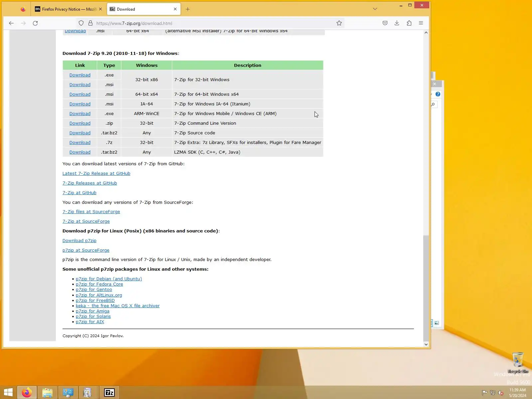
Task: Open the Recycle Bin desktop icon
Action: (x=518, y=363)
